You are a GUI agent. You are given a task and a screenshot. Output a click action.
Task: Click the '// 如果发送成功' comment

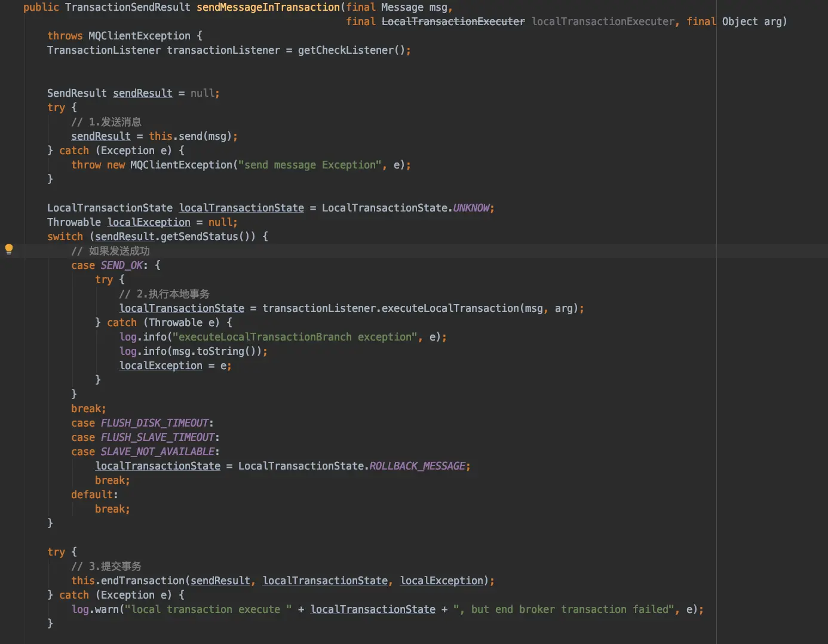pos(111,251)
